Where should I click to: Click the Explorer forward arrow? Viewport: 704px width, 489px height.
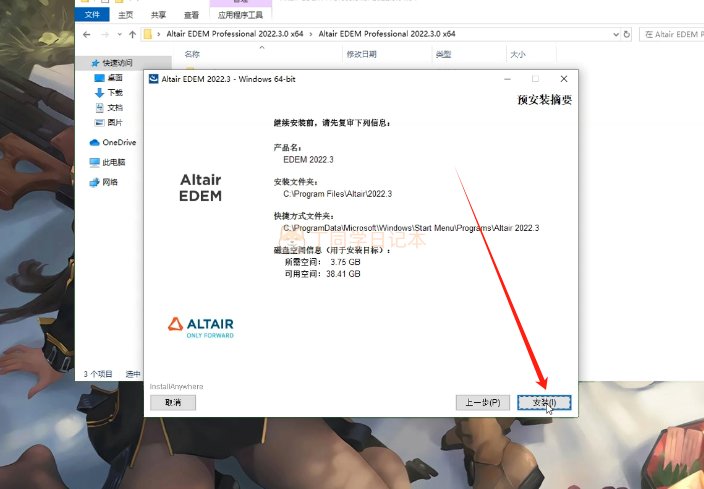pos(105,34)
